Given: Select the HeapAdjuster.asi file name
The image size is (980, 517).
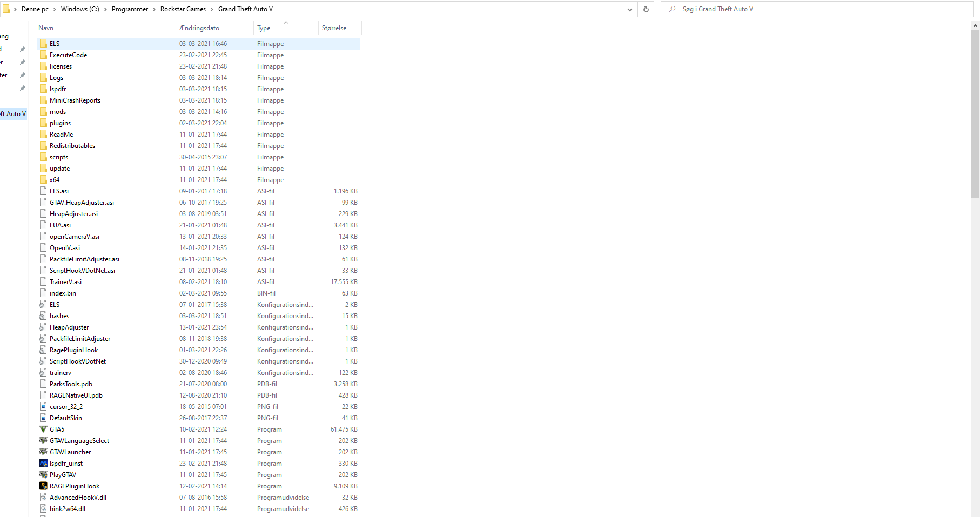Looking at the screenshot, I should point(74,214).
